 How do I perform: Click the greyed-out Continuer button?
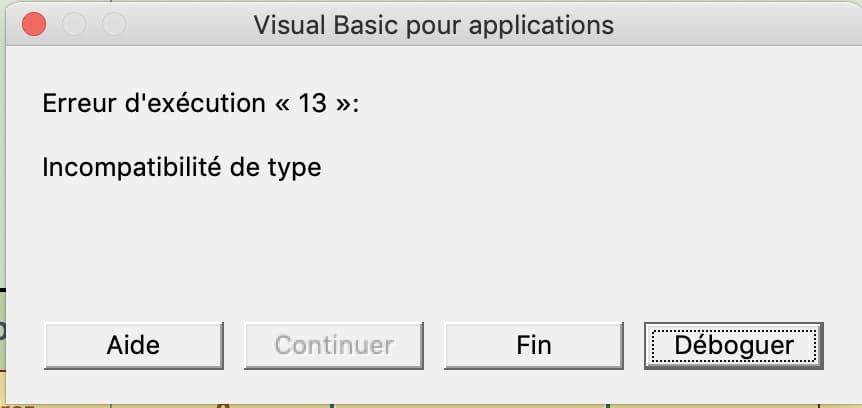pos(334,345)
